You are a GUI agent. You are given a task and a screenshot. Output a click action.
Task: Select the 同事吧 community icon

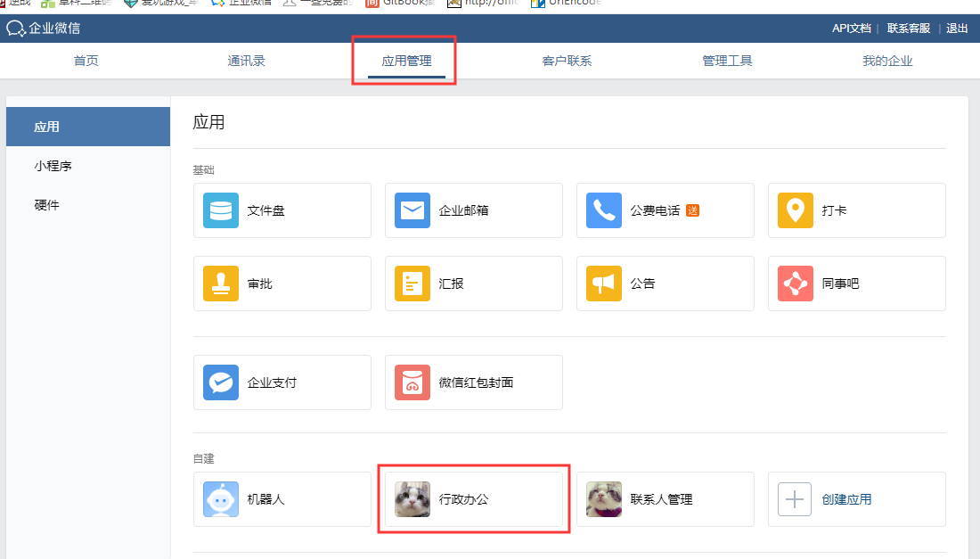796,284
